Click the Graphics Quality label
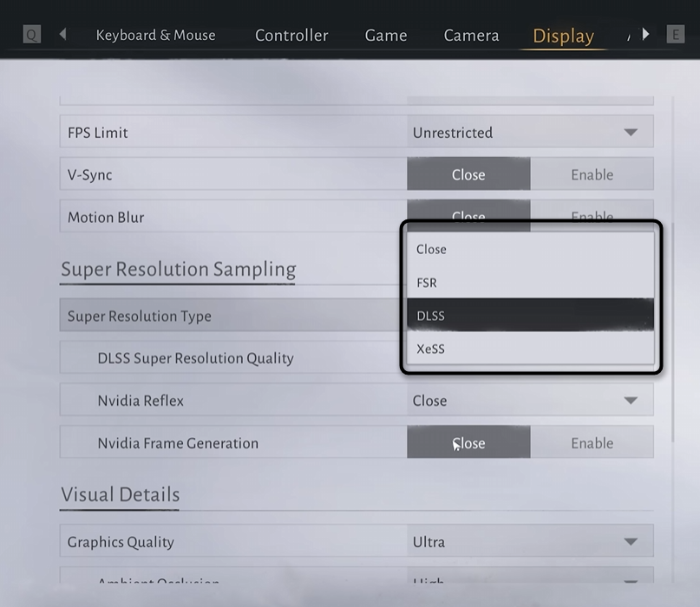Image resolution: width=700 pixels, height=607 pixels. click(121, 541)
